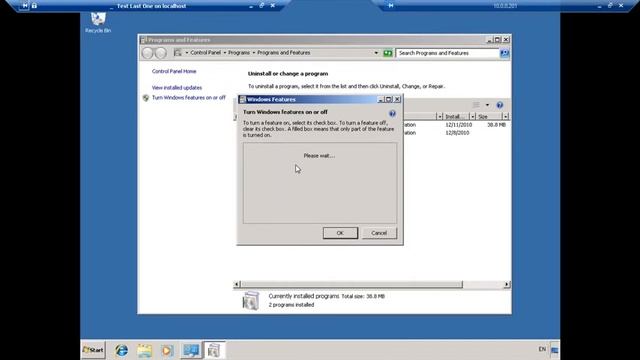Open the Control Panel Home link
This screenshot has height=360, width=640.
tap(174, 71)
